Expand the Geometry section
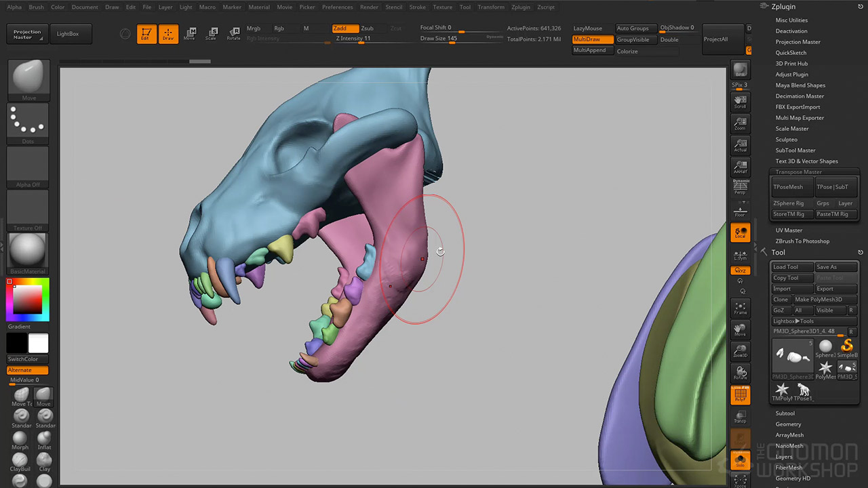 788,424
